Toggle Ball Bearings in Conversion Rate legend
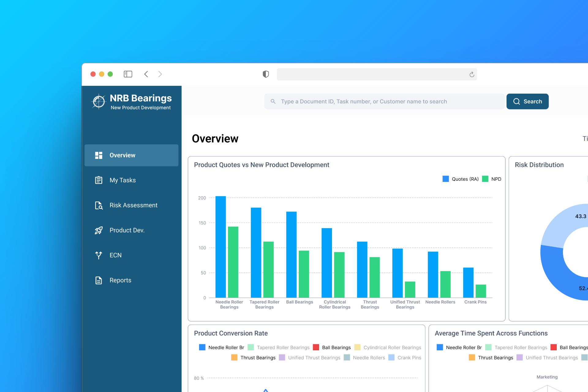The image size is (588, 392). coord(332,347)
